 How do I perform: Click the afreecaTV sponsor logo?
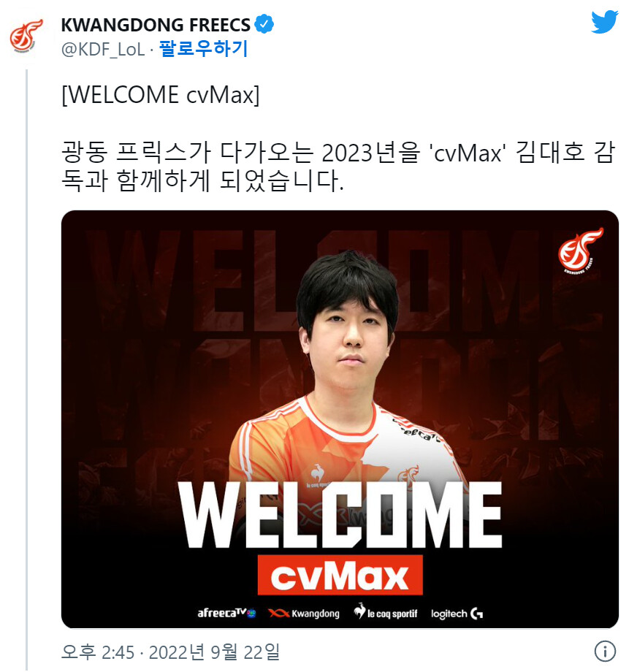[x=226, y=614]
